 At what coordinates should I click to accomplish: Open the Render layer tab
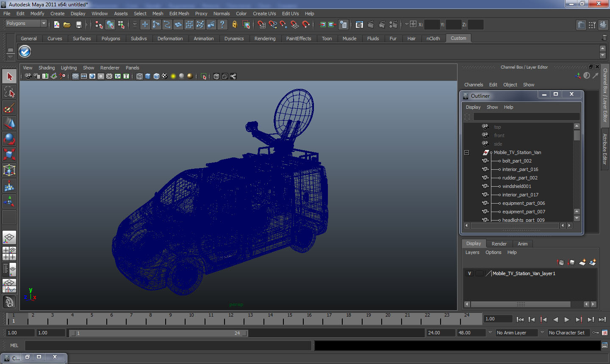pyautogui.click(x=499, y=244)
